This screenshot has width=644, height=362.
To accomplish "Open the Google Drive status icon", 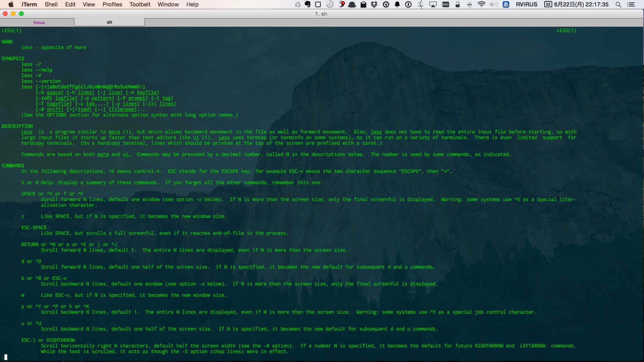I will point(297,4).
